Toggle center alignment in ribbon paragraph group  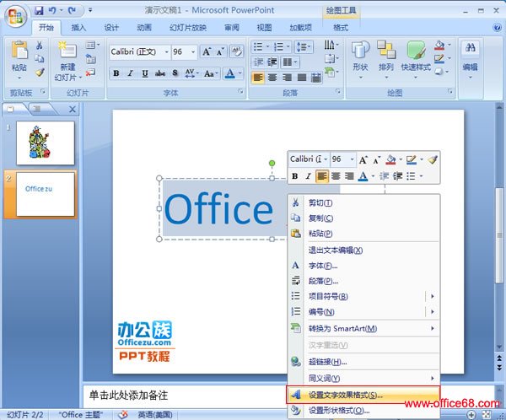(272, 78)
